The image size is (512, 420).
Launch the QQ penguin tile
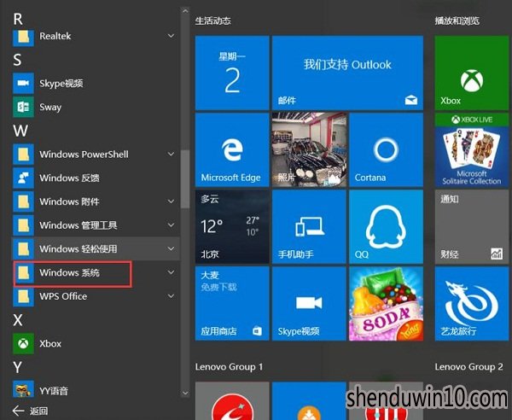(386, 227)
